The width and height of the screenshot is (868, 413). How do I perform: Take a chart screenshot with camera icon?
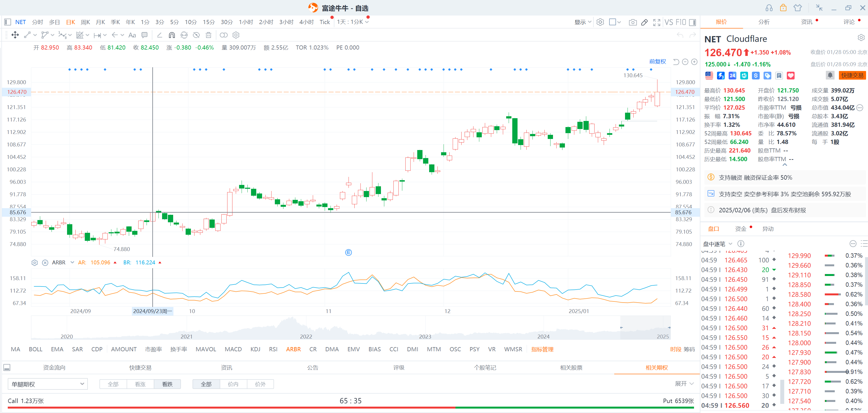tap(633, 22)
